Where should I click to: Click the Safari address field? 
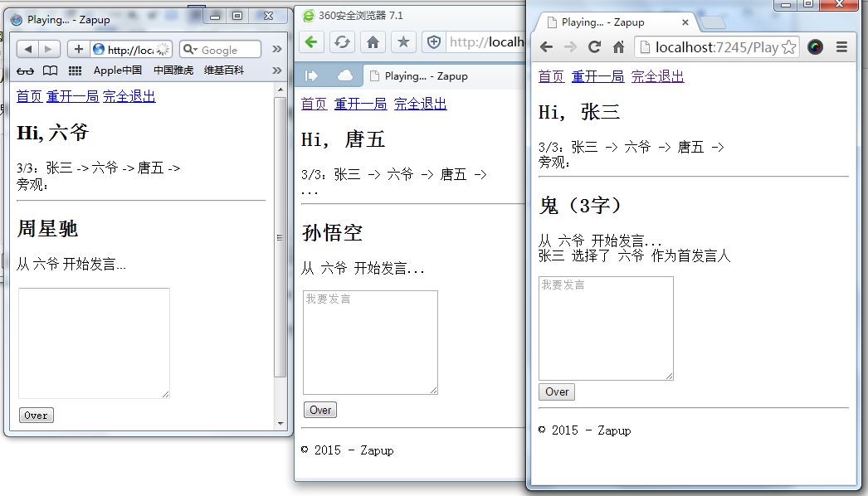point(130,49)
